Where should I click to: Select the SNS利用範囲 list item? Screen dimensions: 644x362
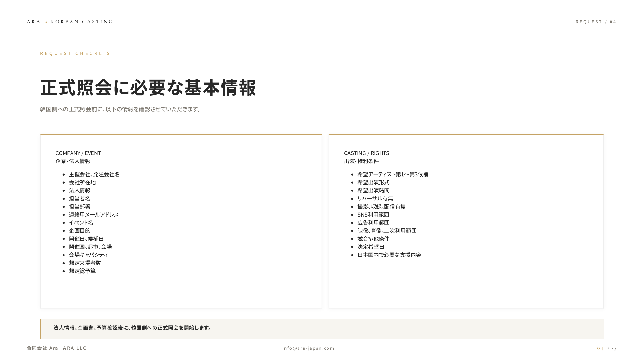(373, 215)
